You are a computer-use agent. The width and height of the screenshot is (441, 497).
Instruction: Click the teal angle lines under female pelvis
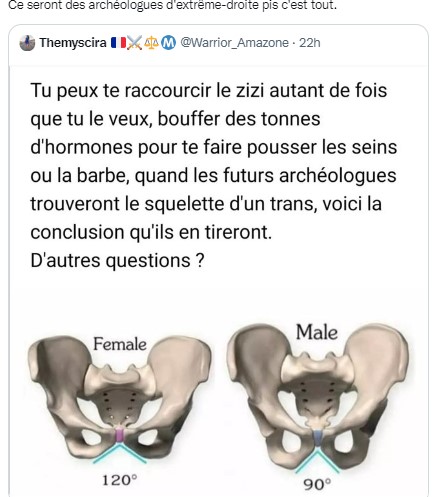(119, 453)
